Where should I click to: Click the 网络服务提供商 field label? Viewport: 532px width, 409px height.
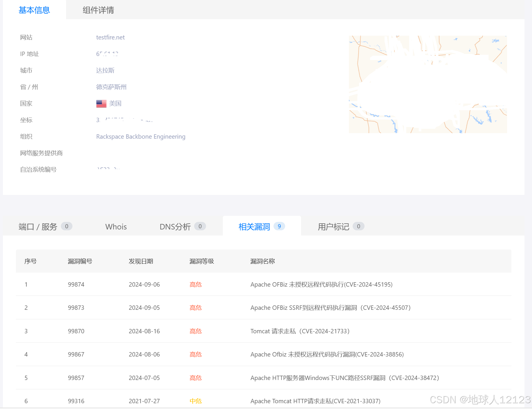41,153
